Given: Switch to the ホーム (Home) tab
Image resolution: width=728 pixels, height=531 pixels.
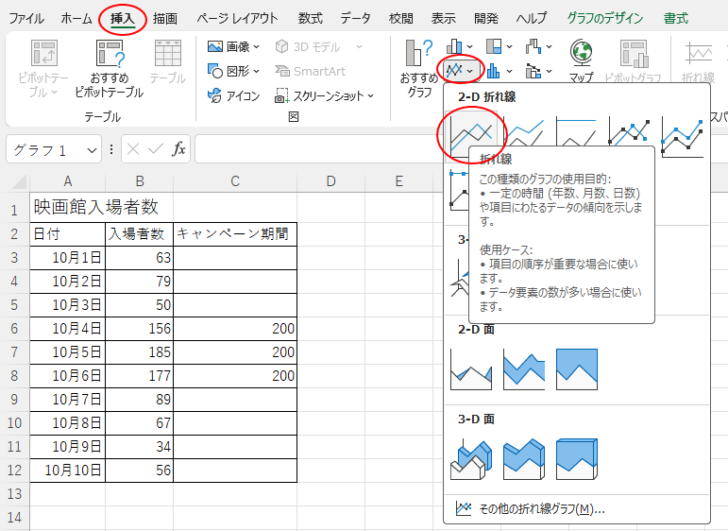Looking at the screenshot, I should (x=76, y=18).
